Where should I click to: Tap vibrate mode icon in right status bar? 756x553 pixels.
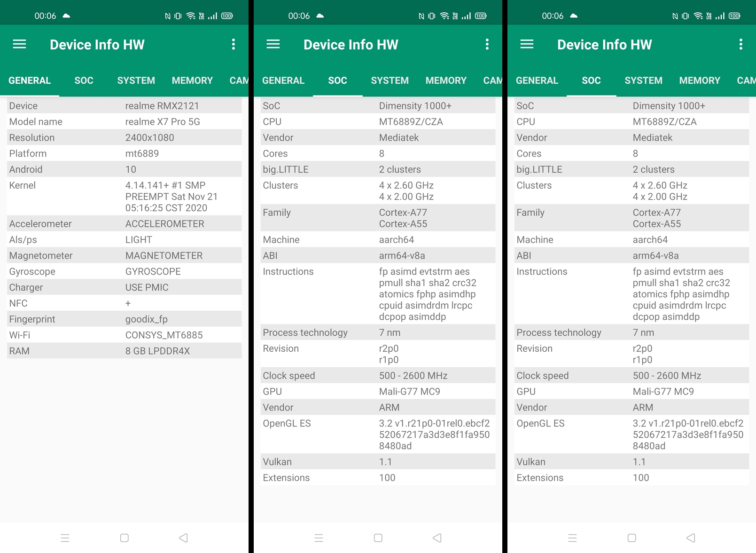685,16
